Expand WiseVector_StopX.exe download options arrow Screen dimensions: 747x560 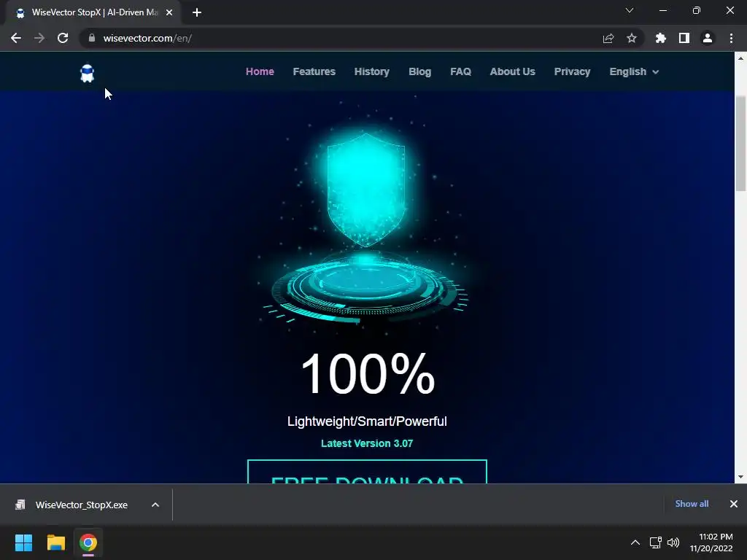click(155, 505)
